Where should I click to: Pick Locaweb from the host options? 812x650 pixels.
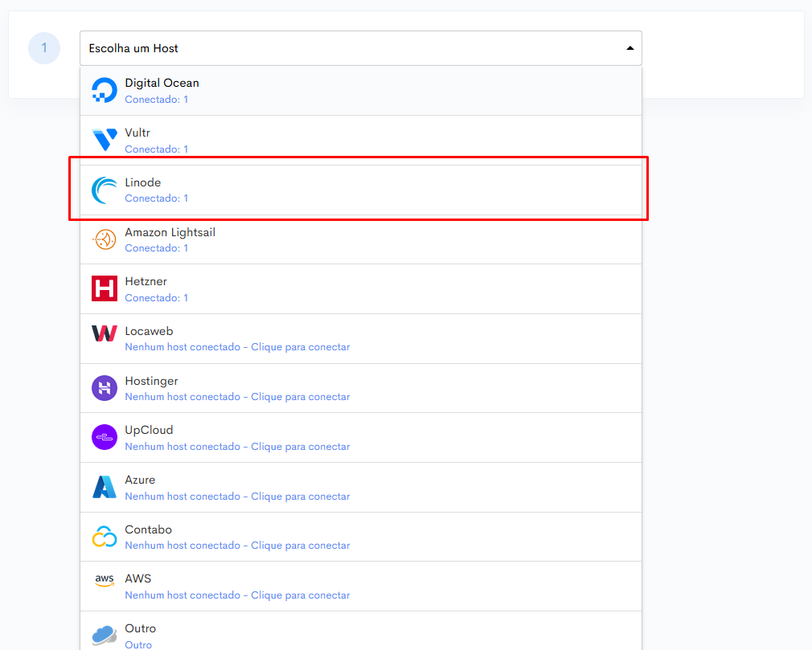[x=361, y=338]
